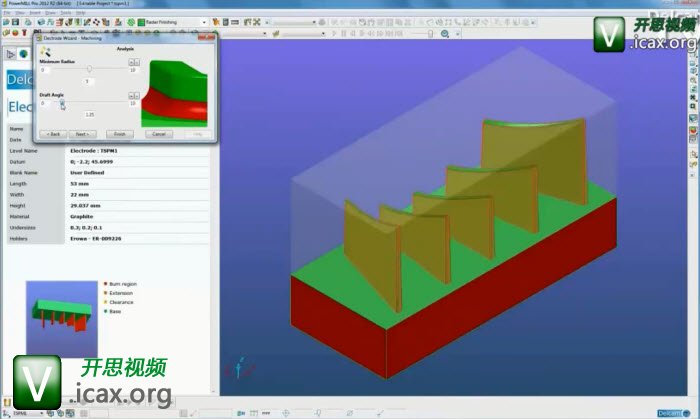Click the yellow-green box icon on second toolbar
The height and width of the screenshot is (419, 700).
(x=6, y=33)
